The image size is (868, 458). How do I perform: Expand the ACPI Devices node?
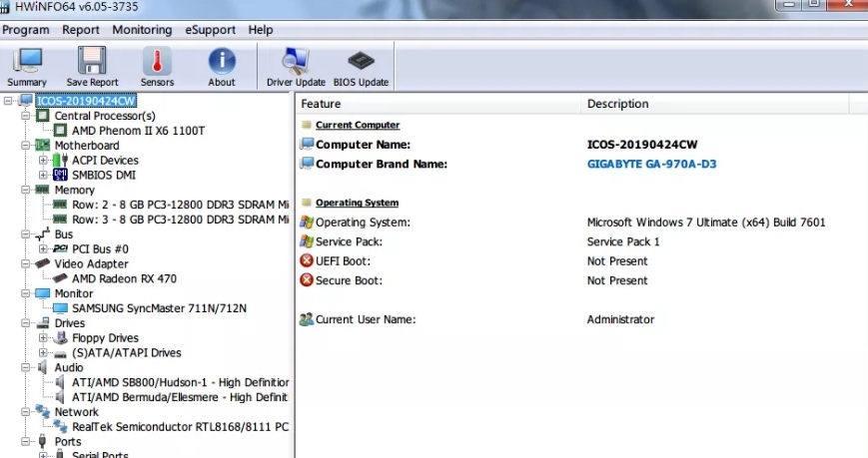coord(43,161)
